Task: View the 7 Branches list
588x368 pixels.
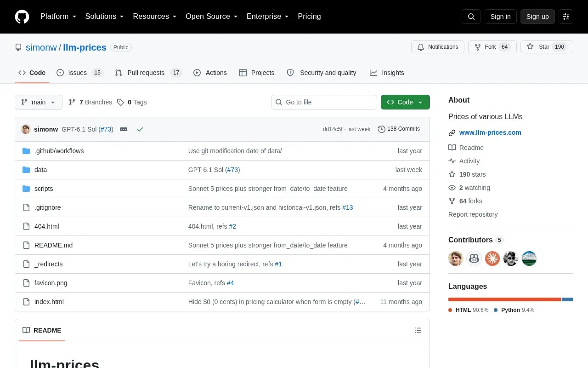Action: coord(90,102)
